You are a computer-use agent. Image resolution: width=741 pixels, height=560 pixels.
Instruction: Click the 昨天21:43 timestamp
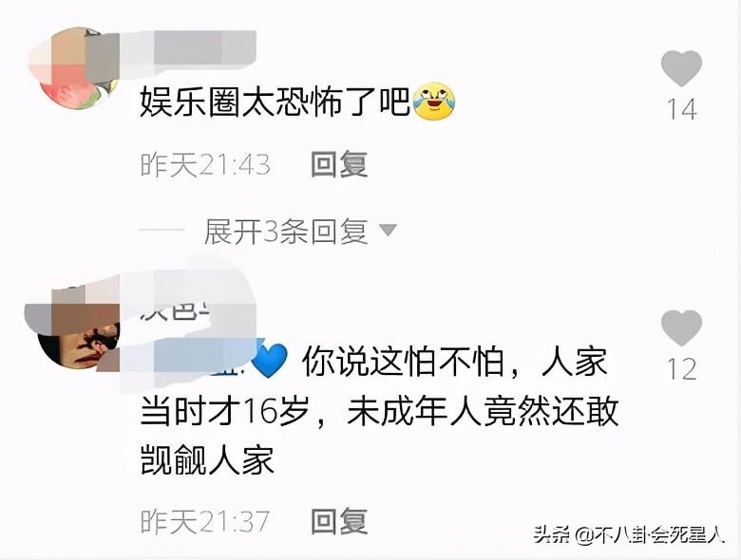pyautogui.click(x=205, y=165)
